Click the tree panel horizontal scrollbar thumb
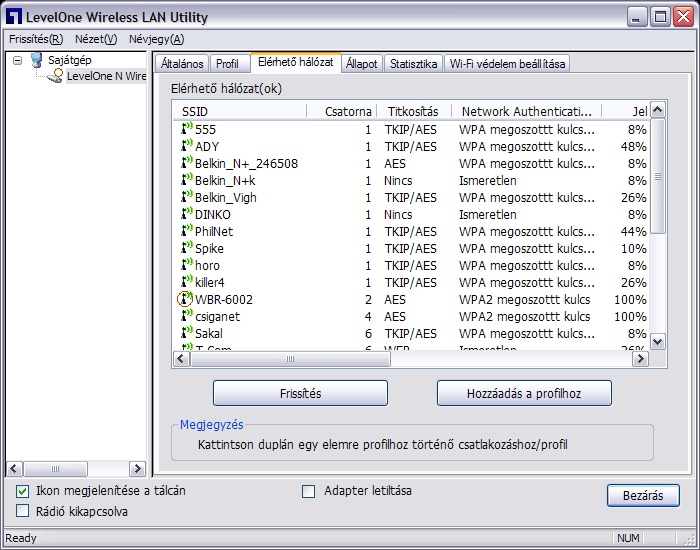 point(55,469)
